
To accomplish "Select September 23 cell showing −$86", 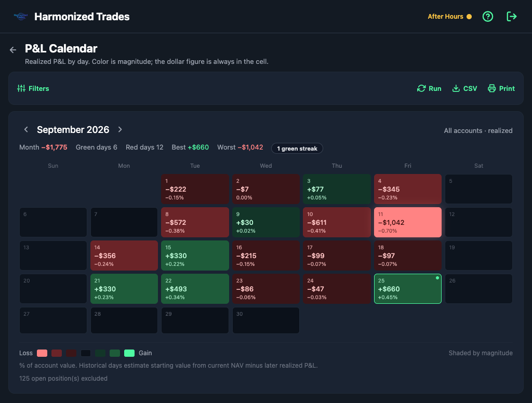I will (x=266, y=289).
